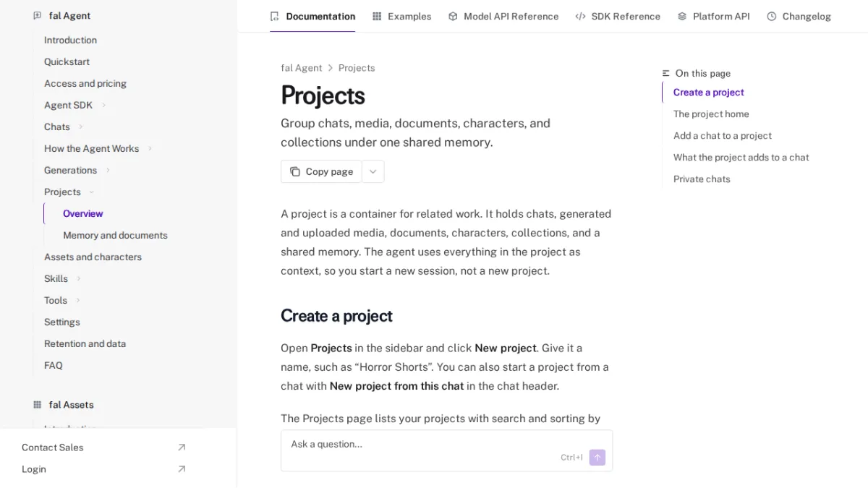Switch to the Documentation tab
This screenshot has height=488, width=868.
point(312,16)
